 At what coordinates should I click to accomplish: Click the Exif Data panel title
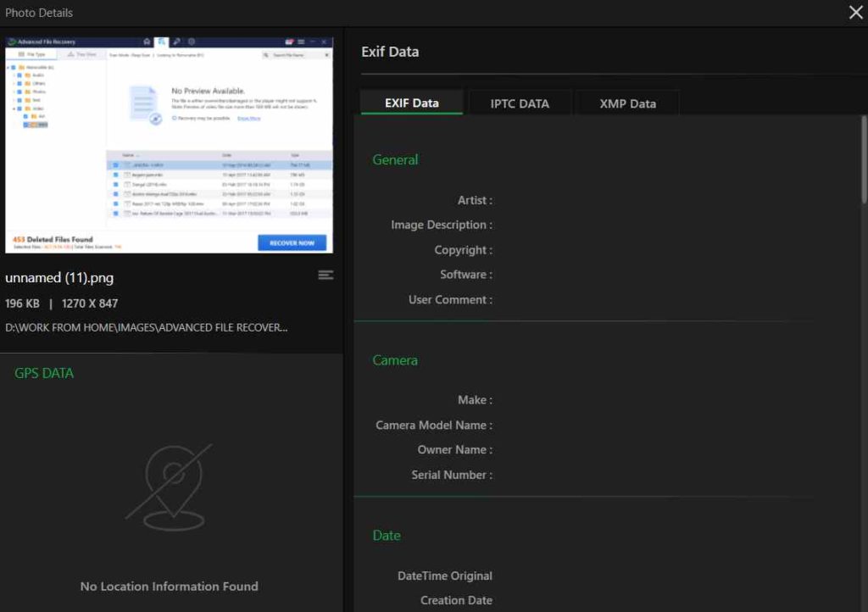390,52
